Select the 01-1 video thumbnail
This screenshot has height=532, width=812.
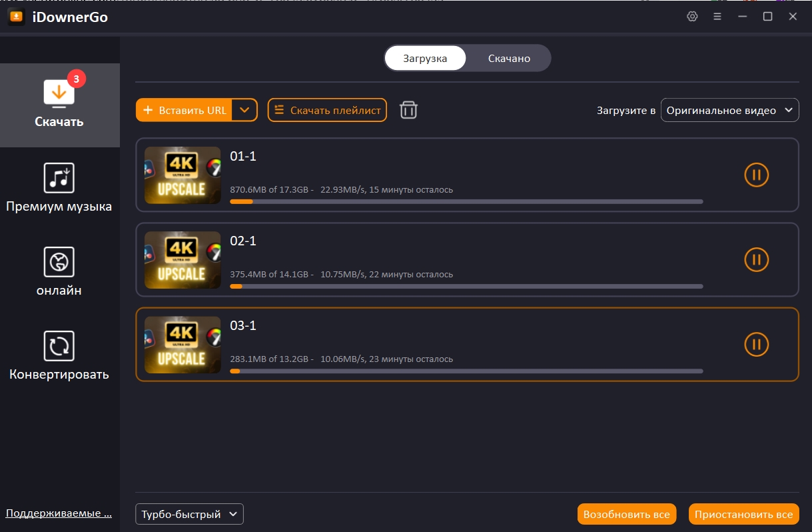[183, 175]
